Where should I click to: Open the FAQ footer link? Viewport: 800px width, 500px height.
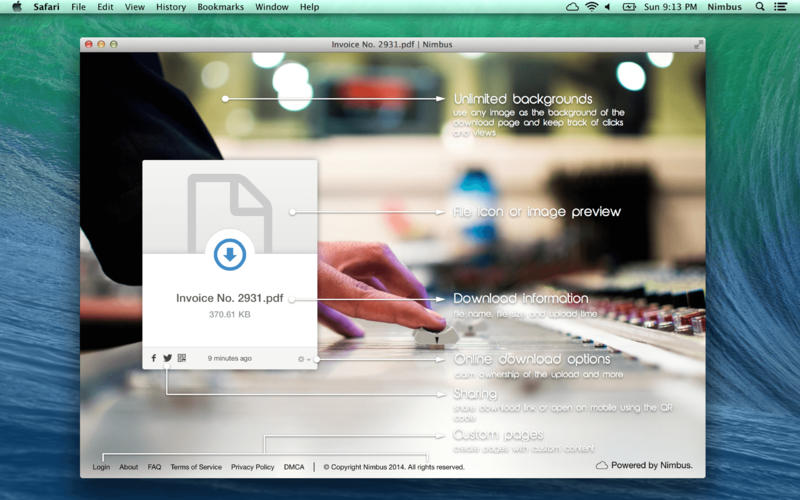coord(154,467)
